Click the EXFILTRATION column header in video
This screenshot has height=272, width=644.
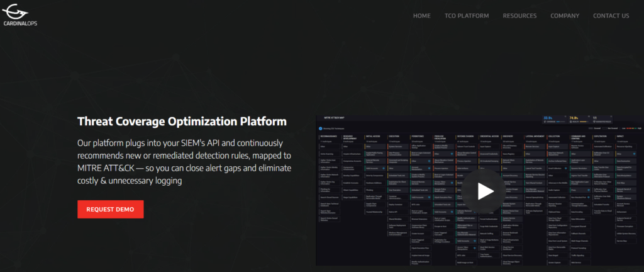(601, 136)
